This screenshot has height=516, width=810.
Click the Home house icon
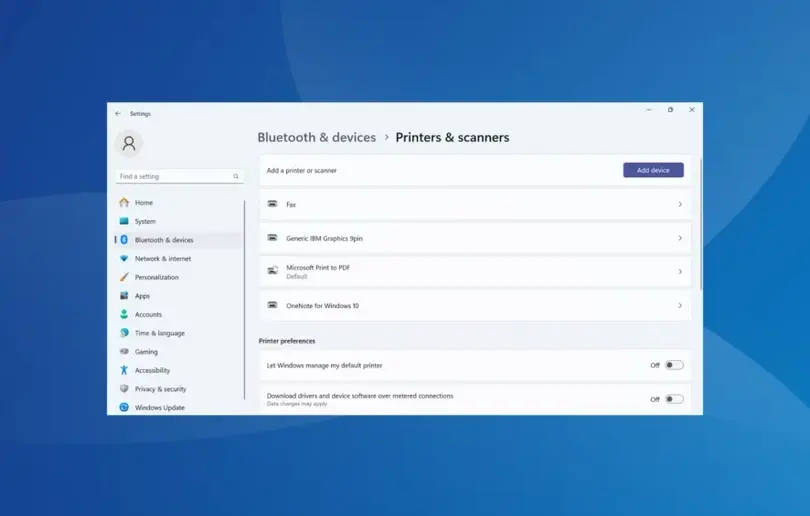tap(124, 202)
